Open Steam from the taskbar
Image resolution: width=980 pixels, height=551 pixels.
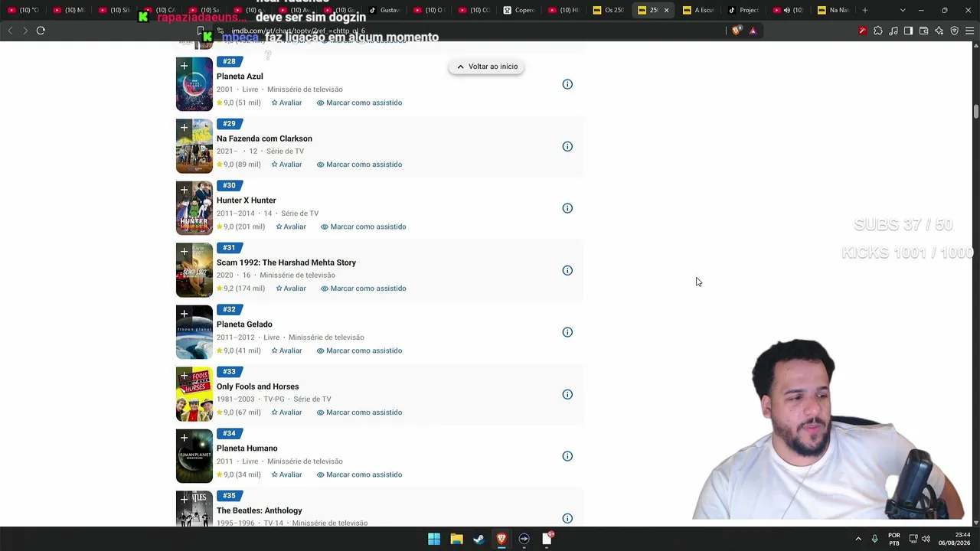click(479, 539)
